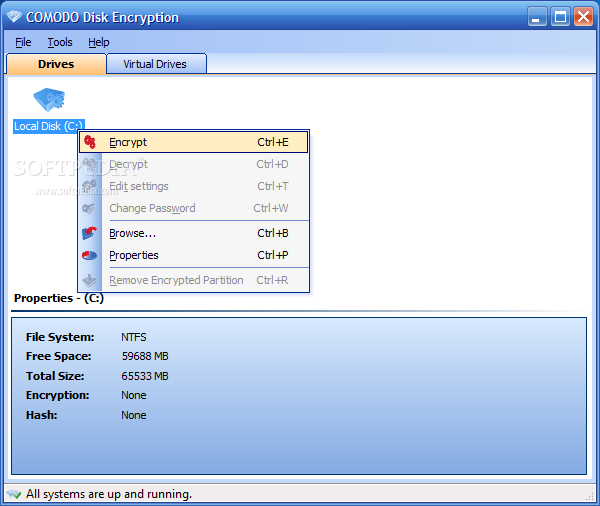The width and height of the screenshot is (600, 506).
Task: Click the Total Size: label
Action: coord(55,376)
